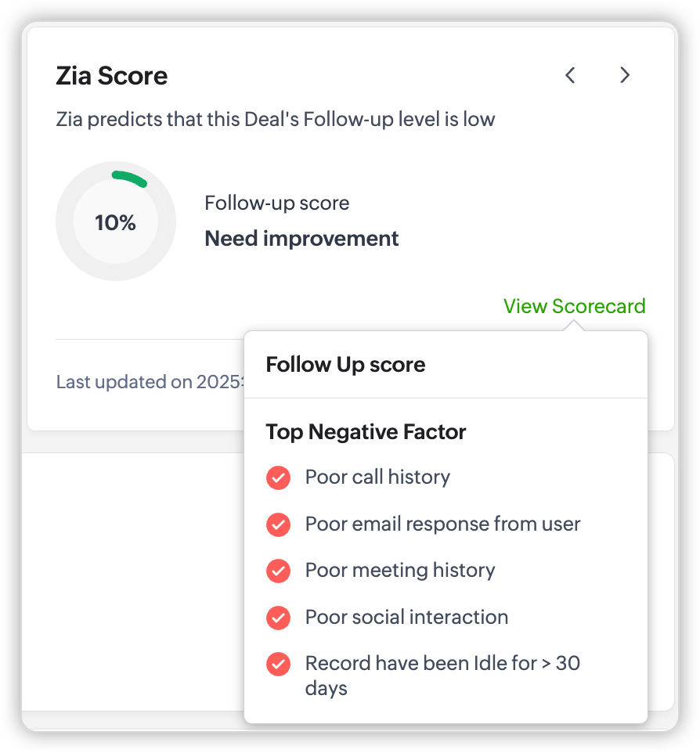
Task: Click the red check icon beside Poor social interaction
Action: point(278,618)
